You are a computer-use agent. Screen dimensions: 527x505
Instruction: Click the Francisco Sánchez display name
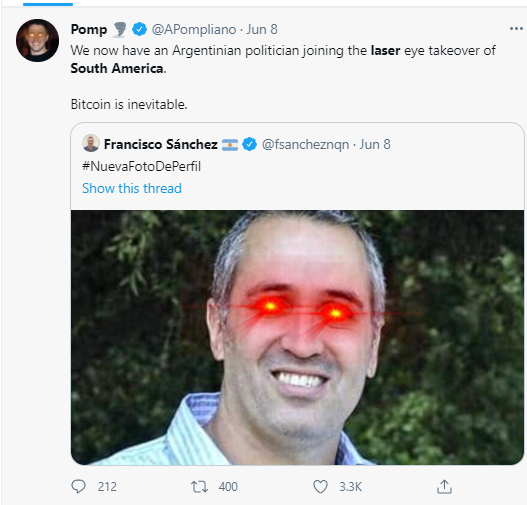[x=161, y=144]
